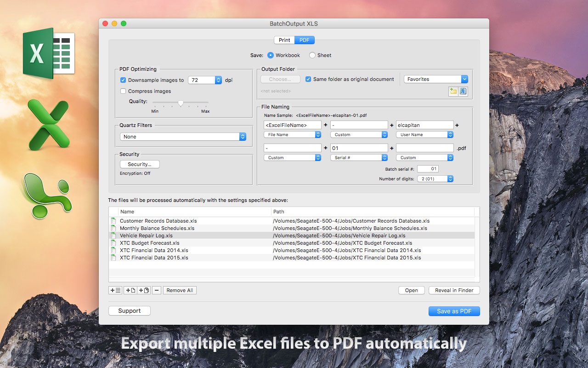Viewport: 588px width, 368px height.
Task: Click the add single file icon
Action: tap(130, 290)
